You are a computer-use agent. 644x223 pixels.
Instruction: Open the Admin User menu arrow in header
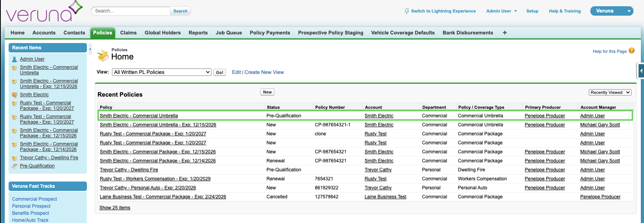pyautogui.click(x=516, y=11)
